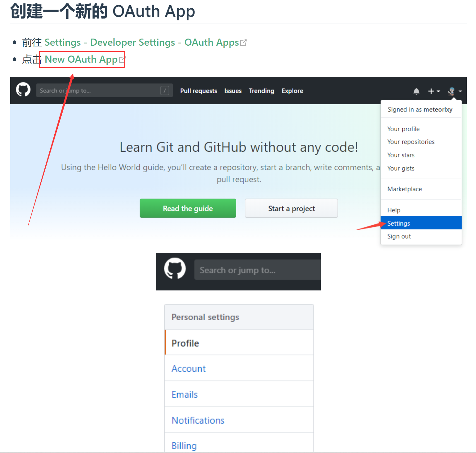
Task: Open Your repositories from the dropdown
Action: point(411,142)
